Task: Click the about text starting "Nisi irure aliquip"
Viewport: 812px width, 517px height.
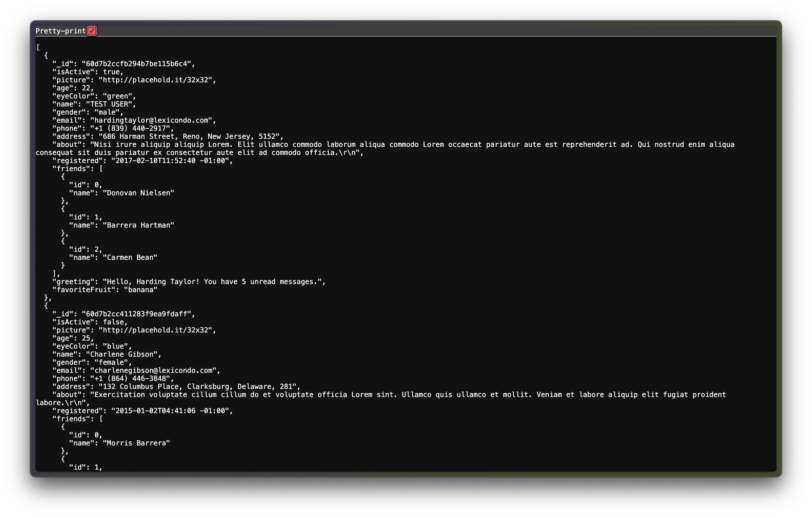Action: (385, 149)
